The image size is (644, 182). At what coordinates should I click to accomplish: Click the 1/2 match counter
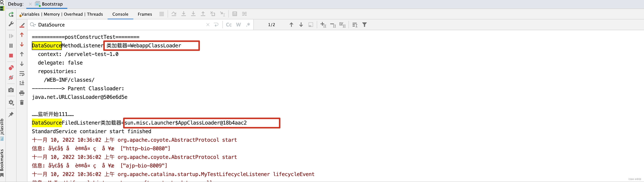271,24
